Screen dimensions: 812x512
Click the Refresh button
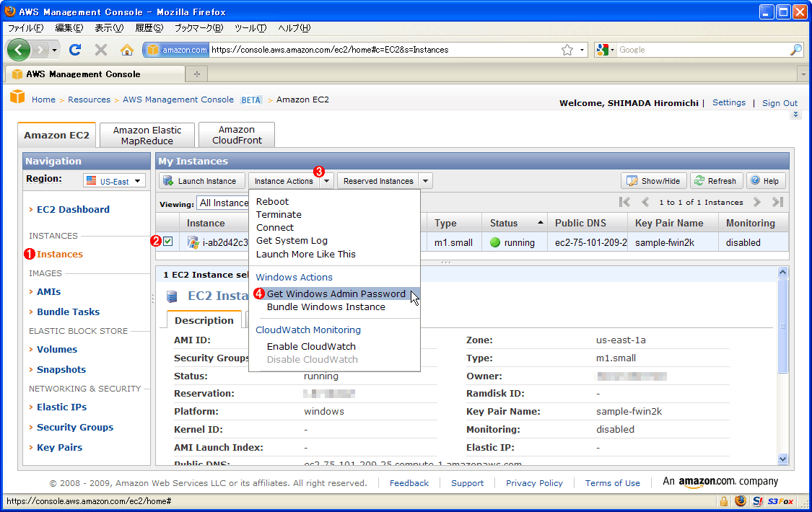(x=716, y=181)
